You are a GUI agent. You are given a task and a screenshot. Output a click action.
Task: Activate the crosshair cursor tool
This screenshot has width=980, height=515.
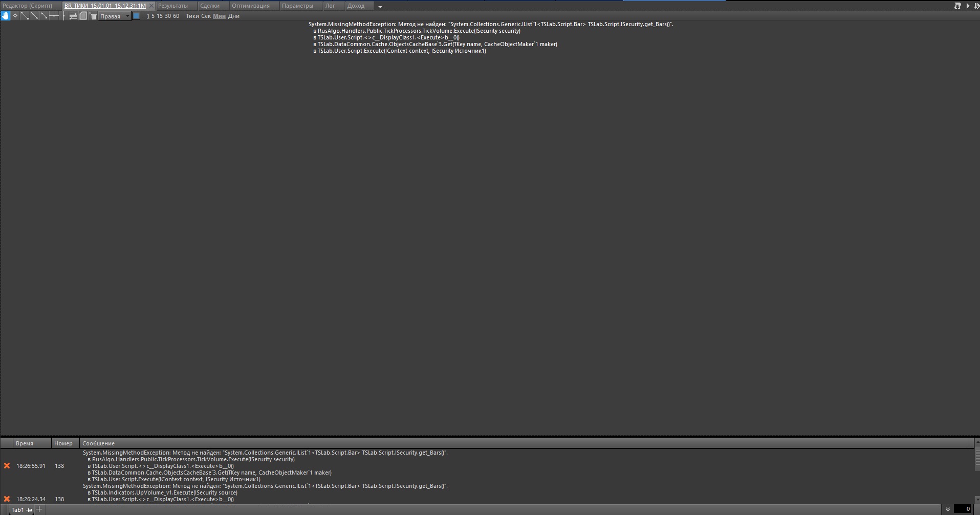[x=15, y=16]
